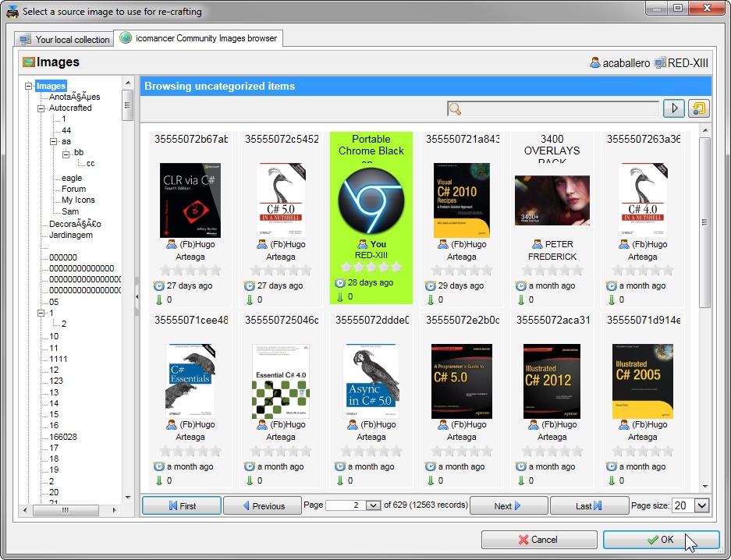731x560 pixels.
Task: Go to Next page
Action: click(x=509, y=505)
